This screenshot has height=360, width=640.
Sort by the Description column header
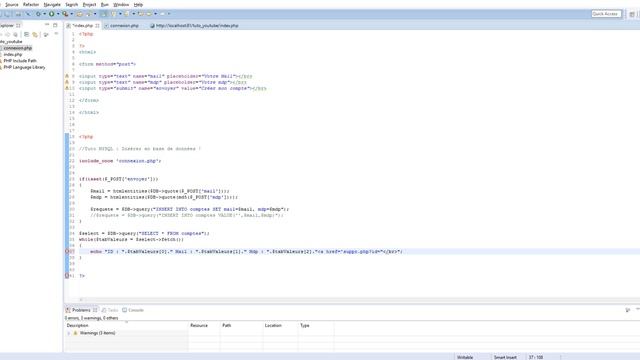click(x=127, y=325)
